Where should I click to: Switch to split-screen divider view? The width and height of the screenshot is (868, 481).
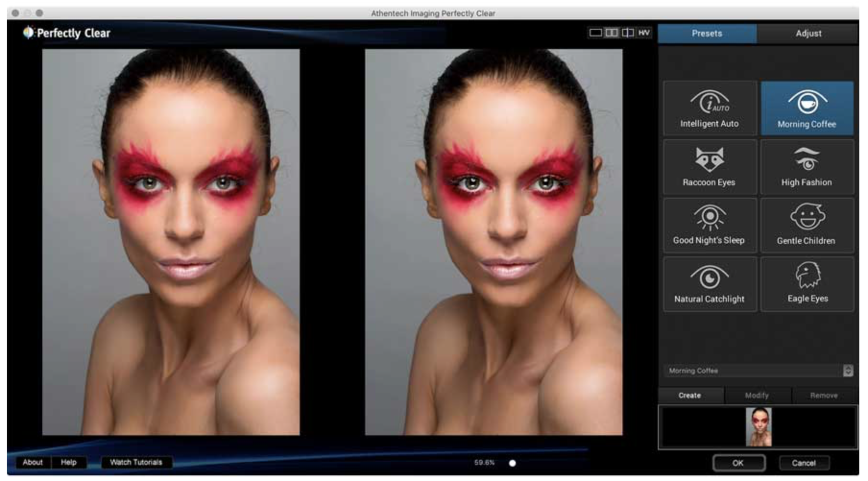[628, 33]
